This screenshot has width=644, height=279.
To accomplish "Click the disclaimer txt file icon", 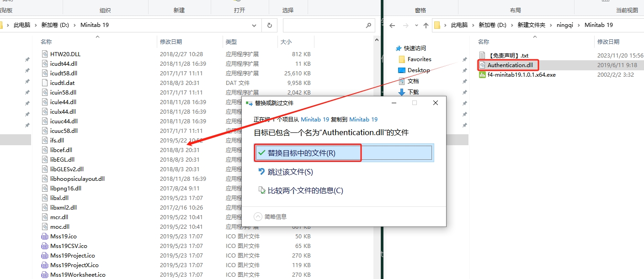I will click(x=482, y=55).
